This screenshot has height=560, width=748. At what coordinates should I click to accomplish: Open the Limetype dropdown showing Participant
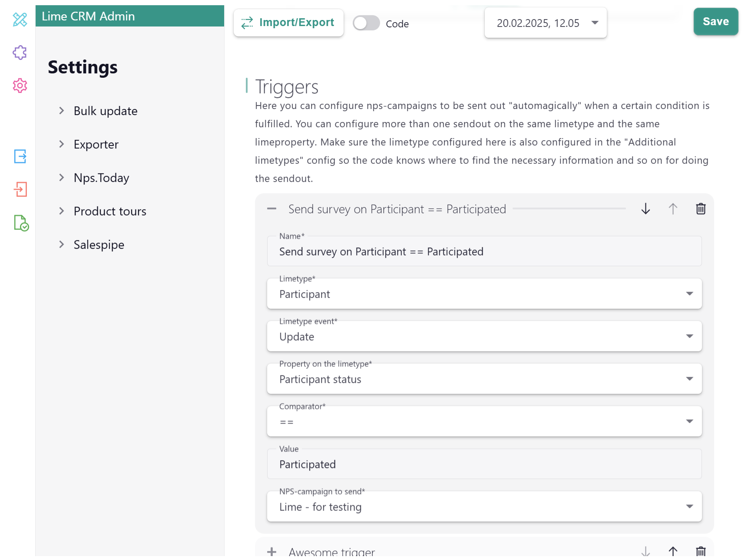689,293
